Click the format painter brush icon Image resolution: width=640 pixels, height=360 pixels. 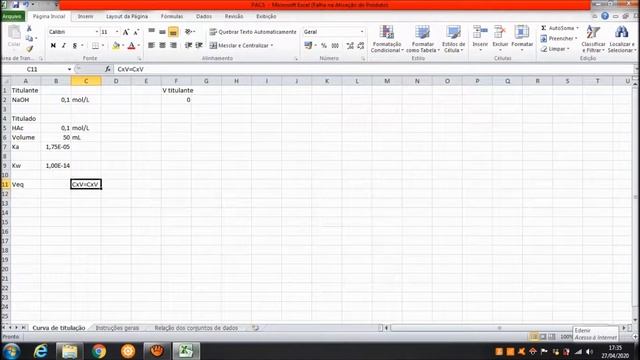click(29, 49)
